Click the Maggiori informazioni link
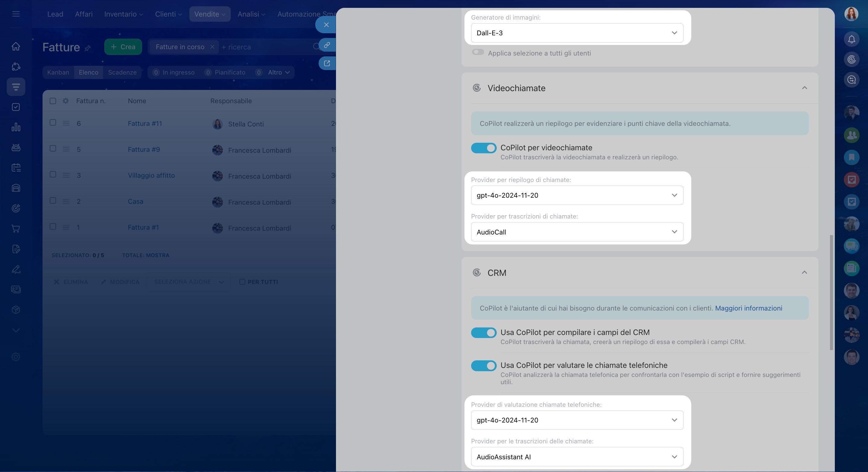 coord(748,308)
